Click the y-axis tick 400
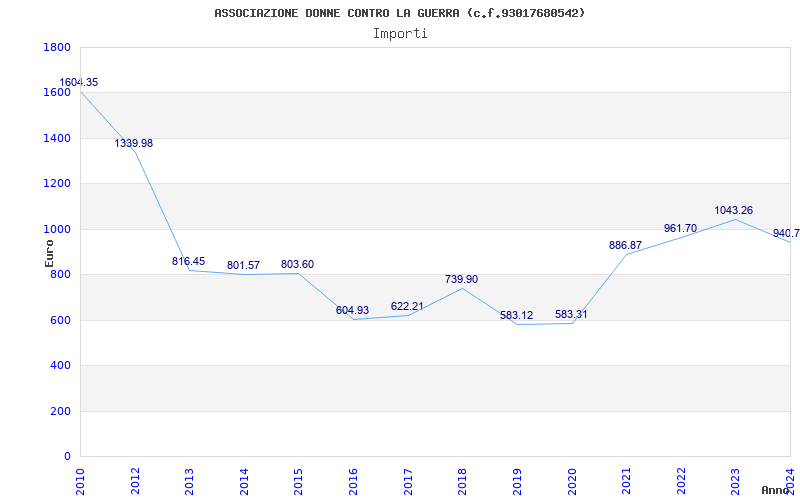800x500 pixels. [60, 365]
